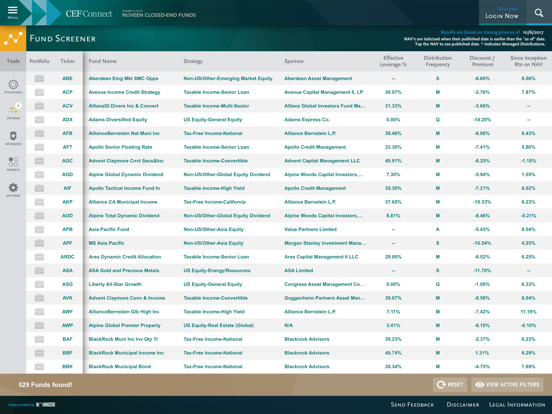The width and height of the screenshot is (552, 414).
Task: Click strategy Tax-Free Income-California
Action: point(214,202)
